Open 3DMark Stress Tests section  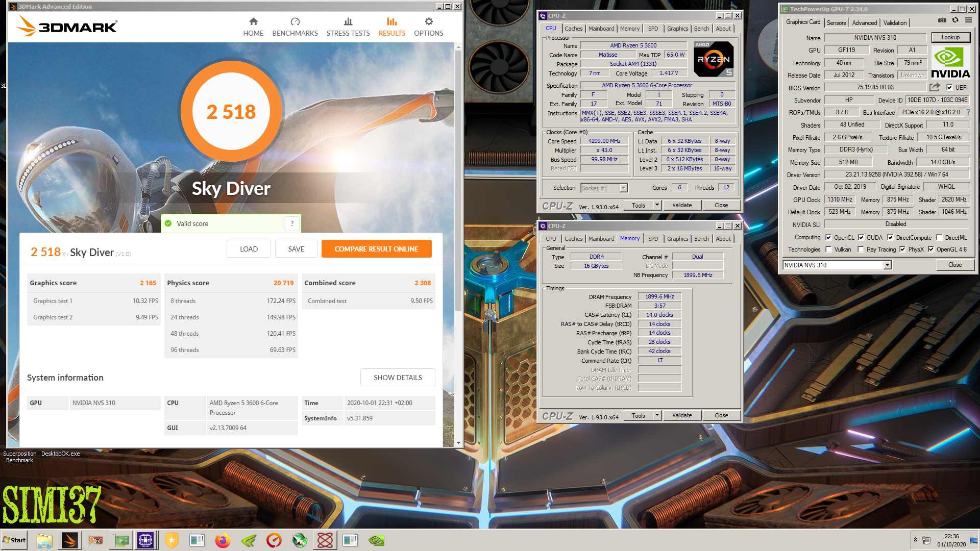coord(348,27)
